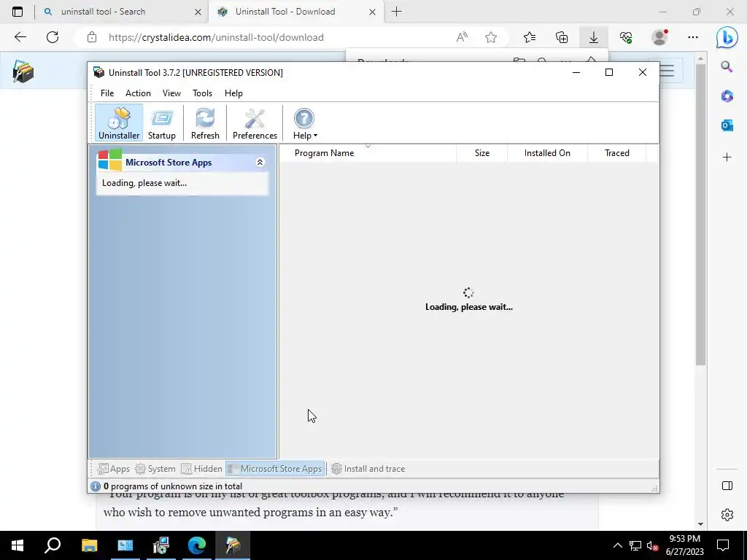747x560 pixels.
Task: Open the Outlook icon in Edge sidebar
Action: pyautogui.click(x=727, y=125)
